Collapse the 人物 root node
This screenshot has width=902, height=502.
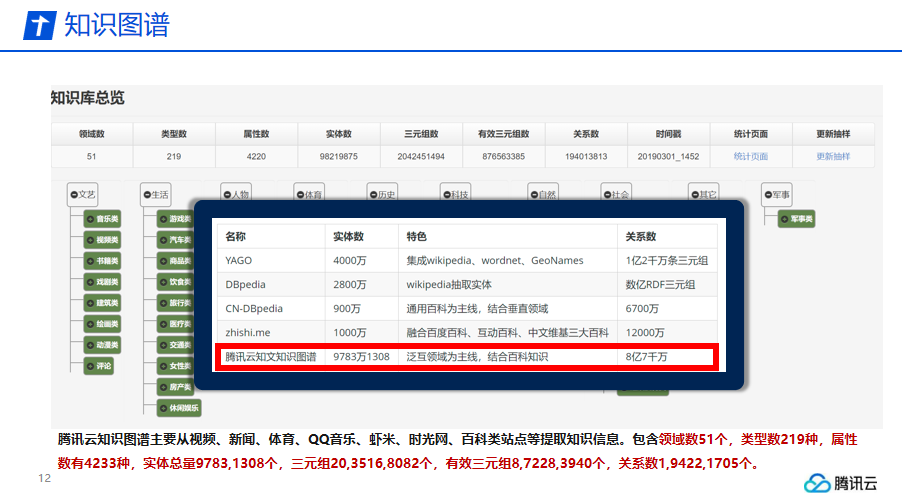[227, 195]
